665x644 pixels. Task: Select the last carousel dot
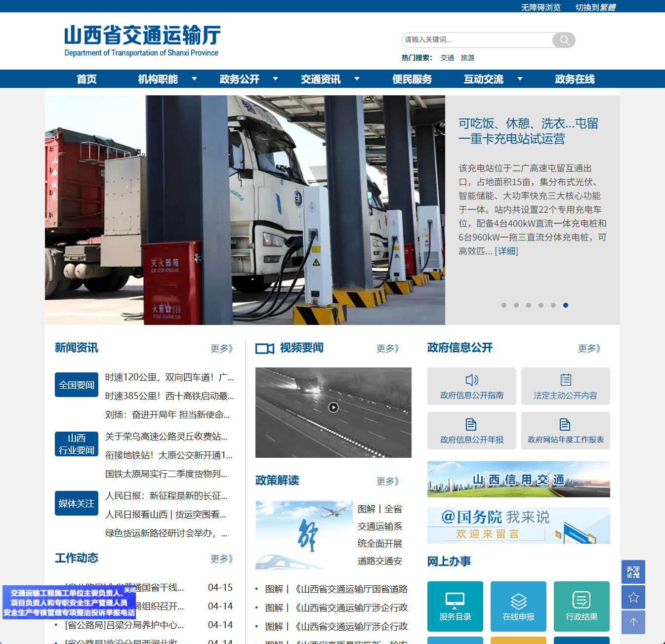tap(566, 305)
